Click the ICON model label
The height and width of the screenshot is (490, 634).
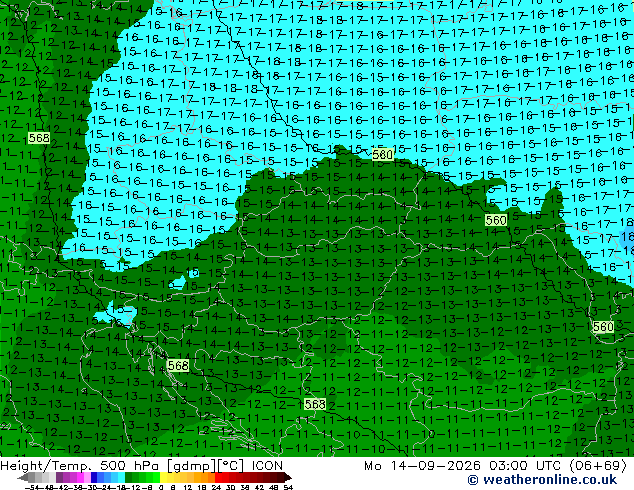(x=267, y=466)
